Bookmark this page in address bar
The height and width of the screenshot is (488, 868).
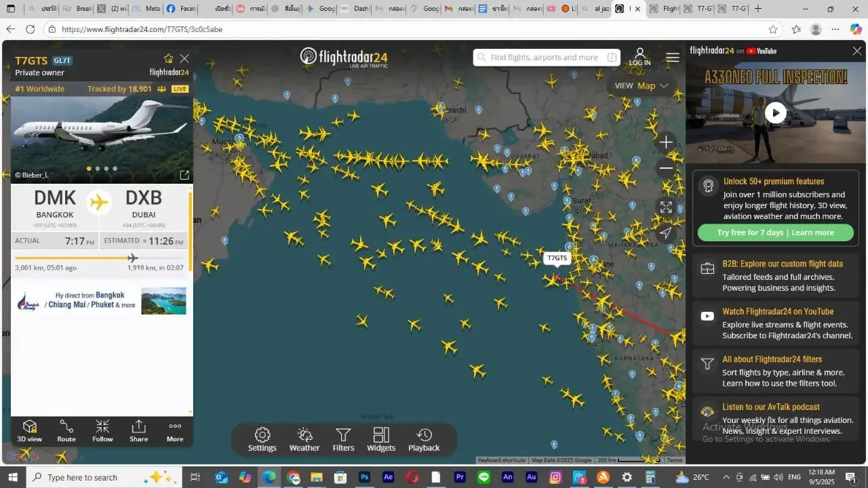point(773,29)
